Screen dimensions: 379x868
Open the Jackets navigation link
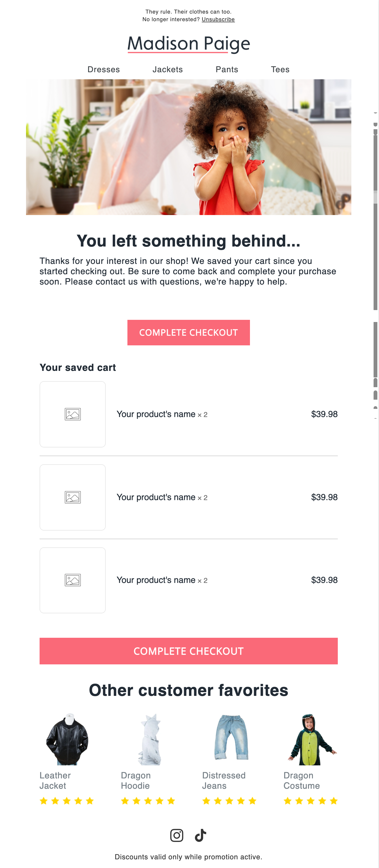coord(168,70)
